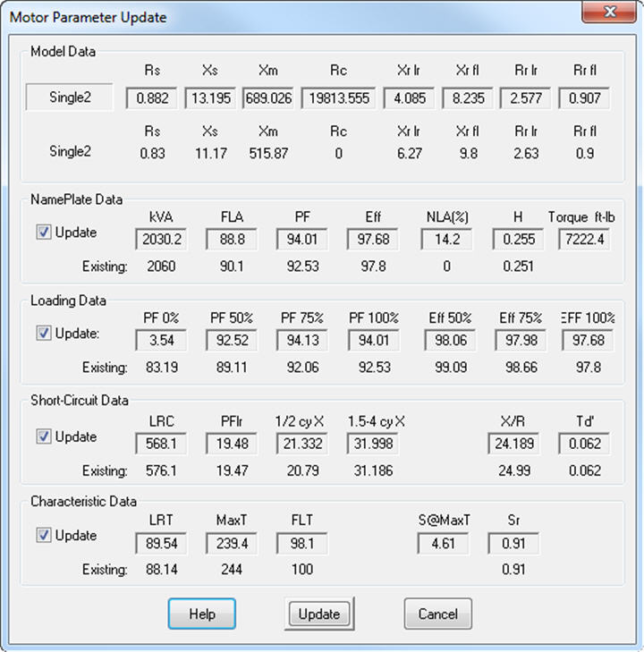644x652 pixels.
Task: Click the Rc field showing 19813.555
Action: pos(337,98)
